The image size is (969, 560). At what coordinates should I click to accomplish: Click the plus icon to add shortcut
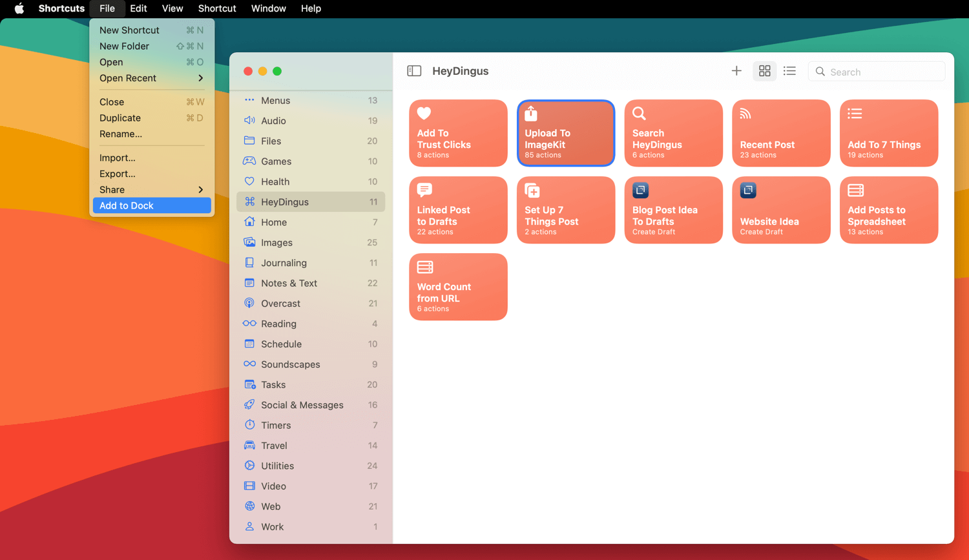[x=736, y=71]
